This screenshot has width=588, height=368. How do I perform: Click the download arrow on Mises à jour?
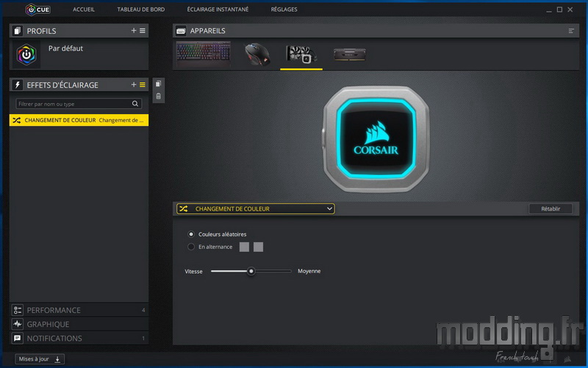57,359
